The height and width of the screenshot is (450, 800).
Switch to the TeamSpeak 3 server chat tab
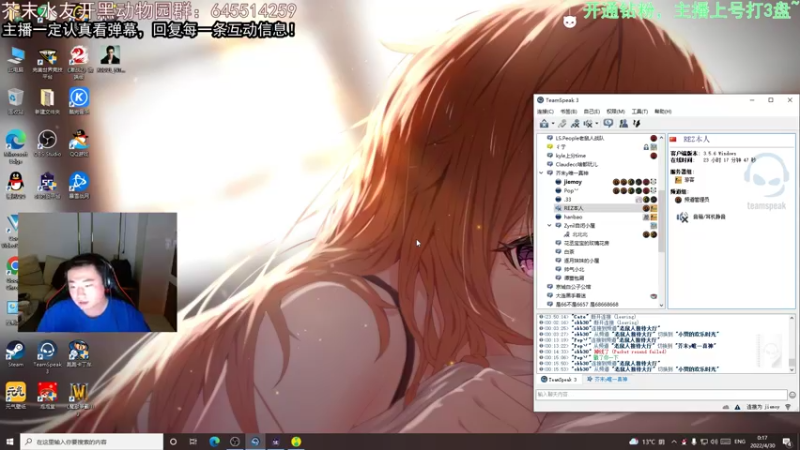tap(560, 380)
